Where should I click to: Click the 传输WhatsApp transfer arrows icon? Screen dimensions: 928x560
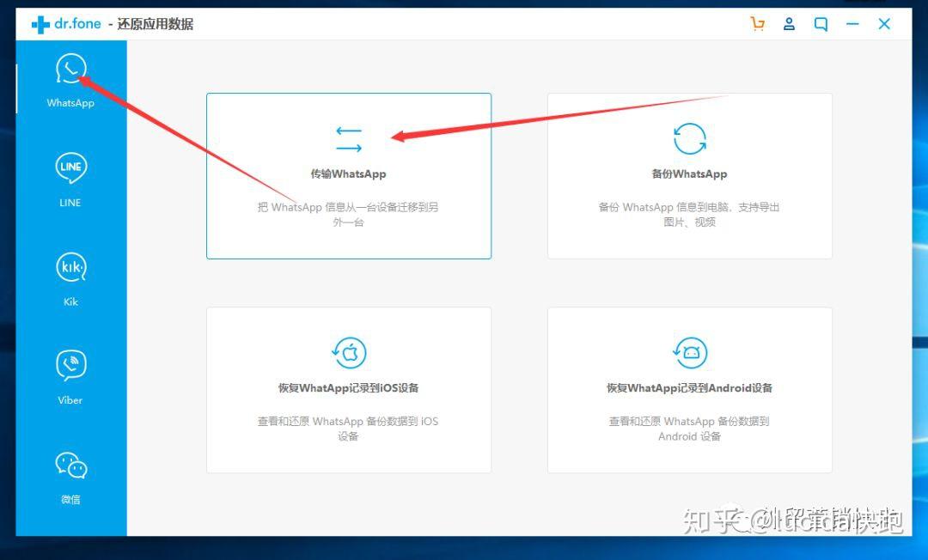[x=349, y=139]
